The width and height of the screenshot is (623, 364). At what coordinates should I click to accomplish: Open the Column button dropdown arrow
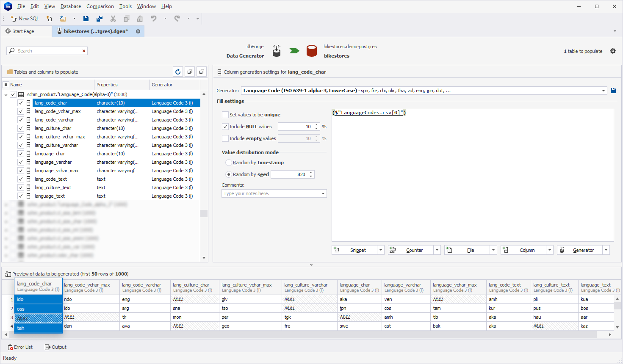click(x=550, y=250)
